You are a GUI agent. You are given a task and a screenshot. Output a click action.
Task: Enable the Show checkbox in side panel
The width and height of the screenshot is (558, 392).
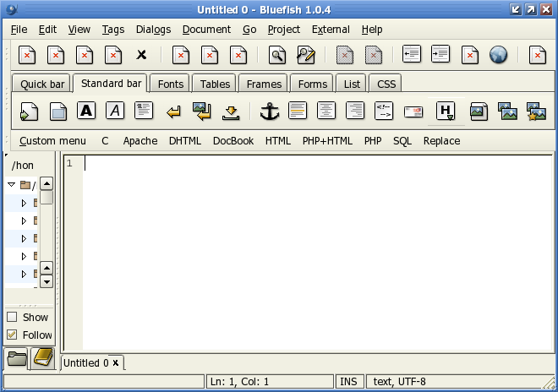[12, 318]
